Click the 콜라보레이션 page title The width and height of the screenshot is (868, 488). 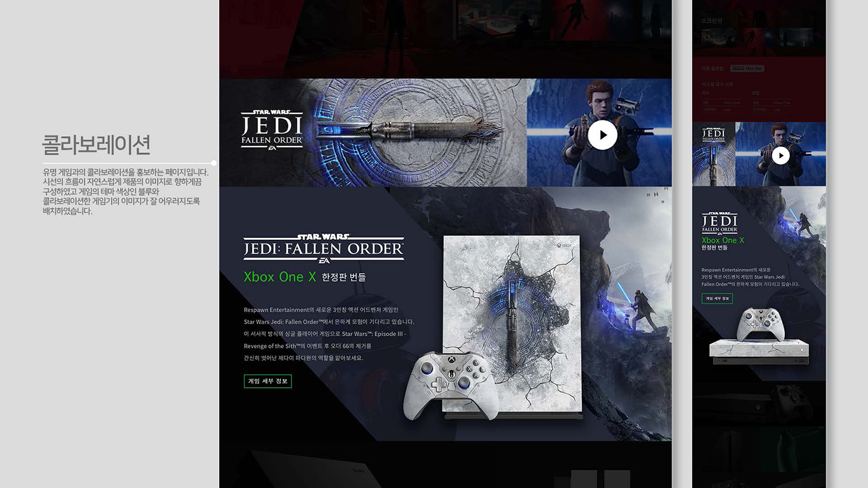(x=96, y=145)
